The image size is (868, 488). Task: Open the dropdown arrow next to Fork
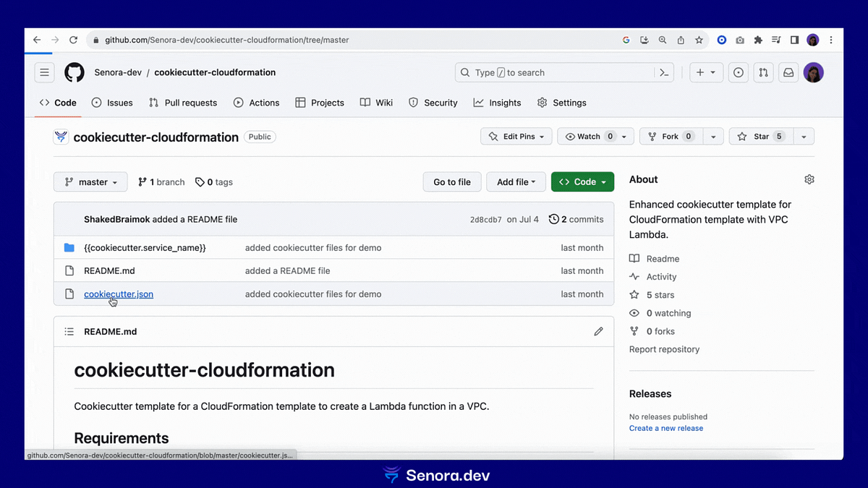click(x=713, y=137)
